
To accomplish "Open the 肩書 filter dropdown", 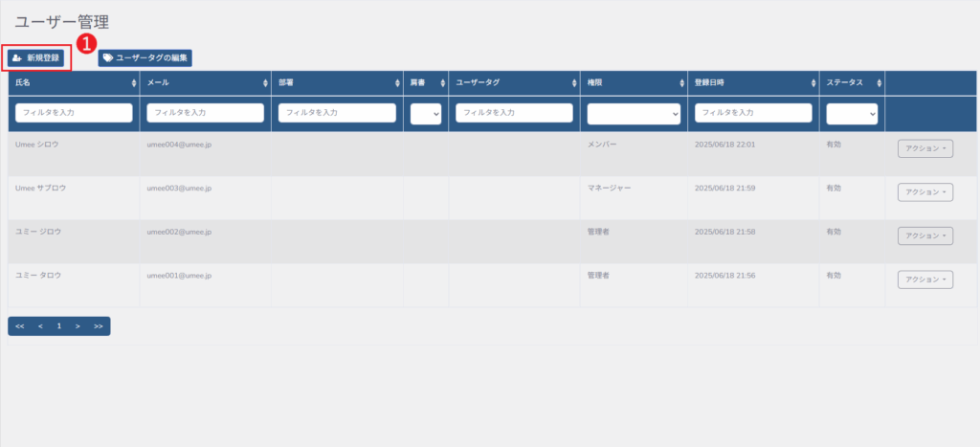I will pyautogui.click(x=425, y=113).
